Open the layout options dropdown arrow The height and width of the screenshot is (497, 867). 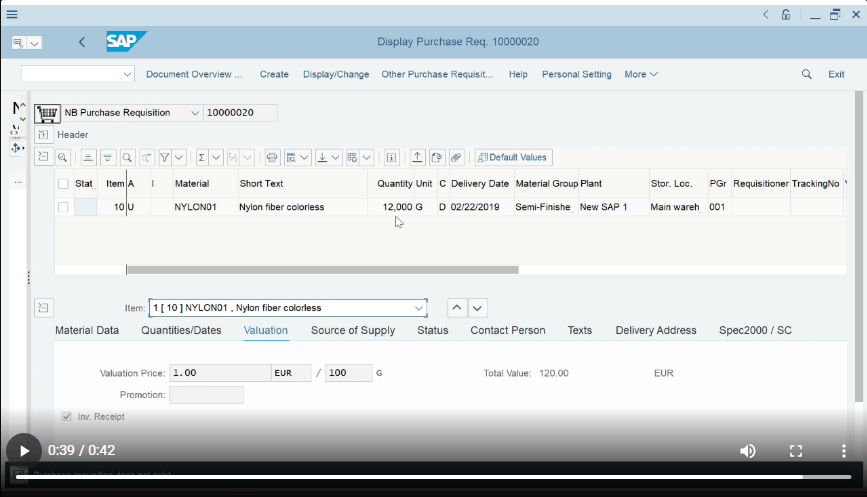click(x=367, y=158)
